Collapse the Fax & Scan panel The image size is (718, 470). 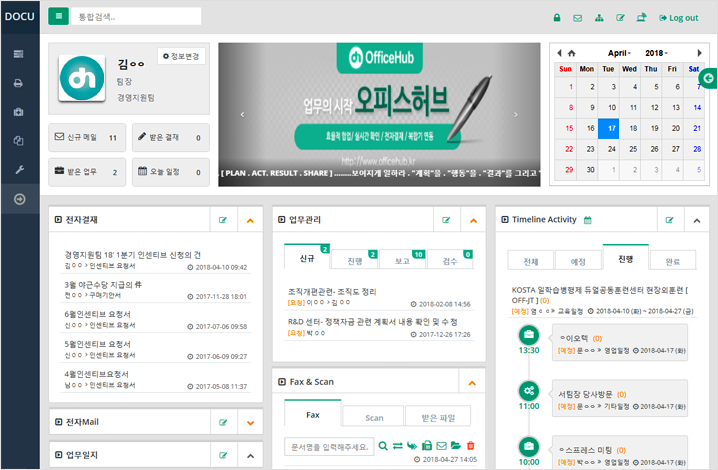tap(472, 383)
